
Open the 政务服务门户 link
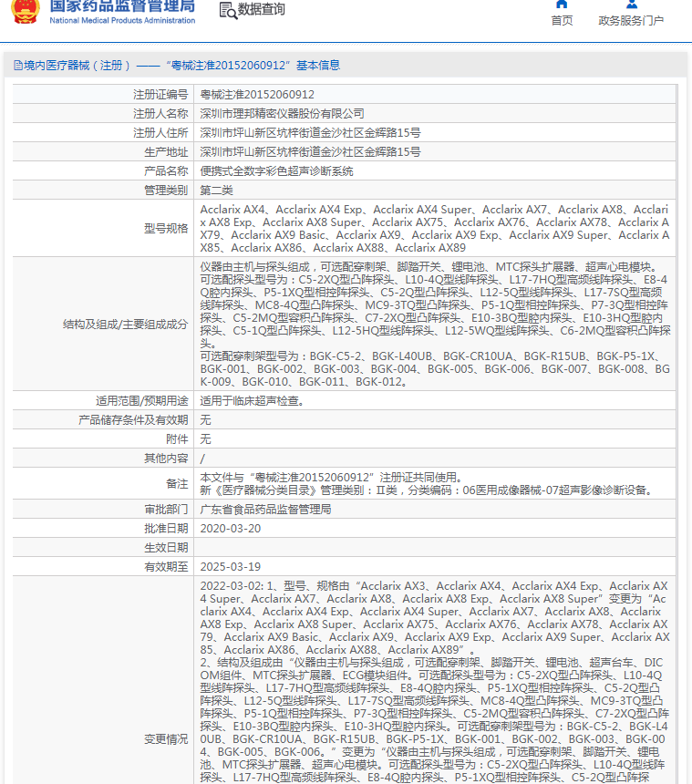[631, 20]
